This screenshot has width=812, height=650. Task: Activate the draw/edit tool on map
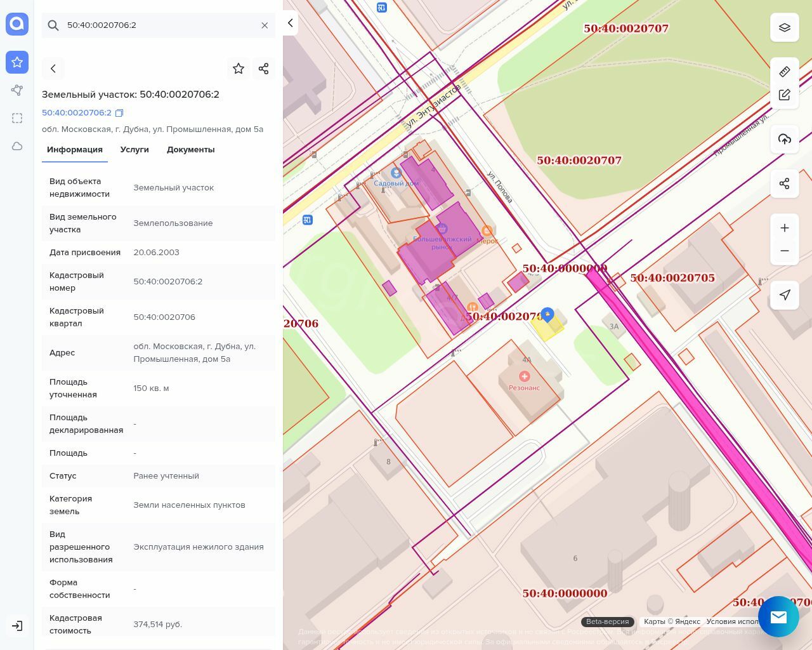784,95
